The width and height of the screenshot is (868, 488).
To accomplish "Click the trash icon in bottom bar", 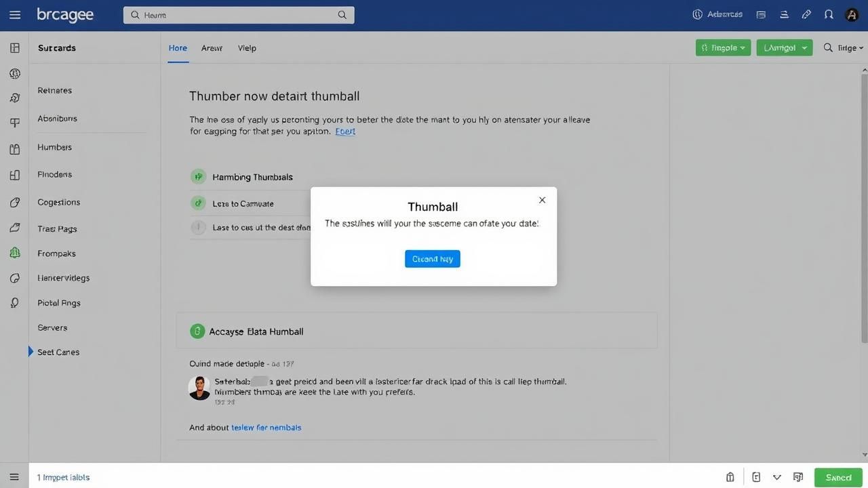I will point(730,477).
